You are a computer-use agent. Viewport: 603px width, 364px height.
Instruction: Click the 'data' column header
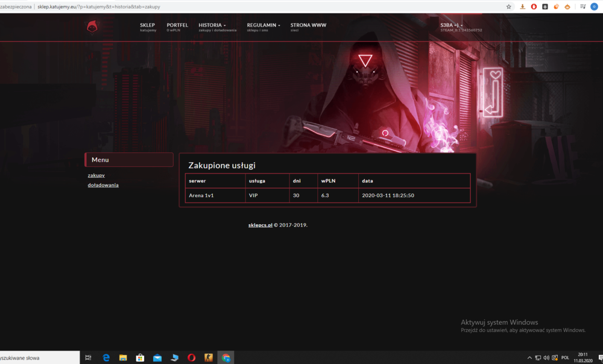click(414, 181)
